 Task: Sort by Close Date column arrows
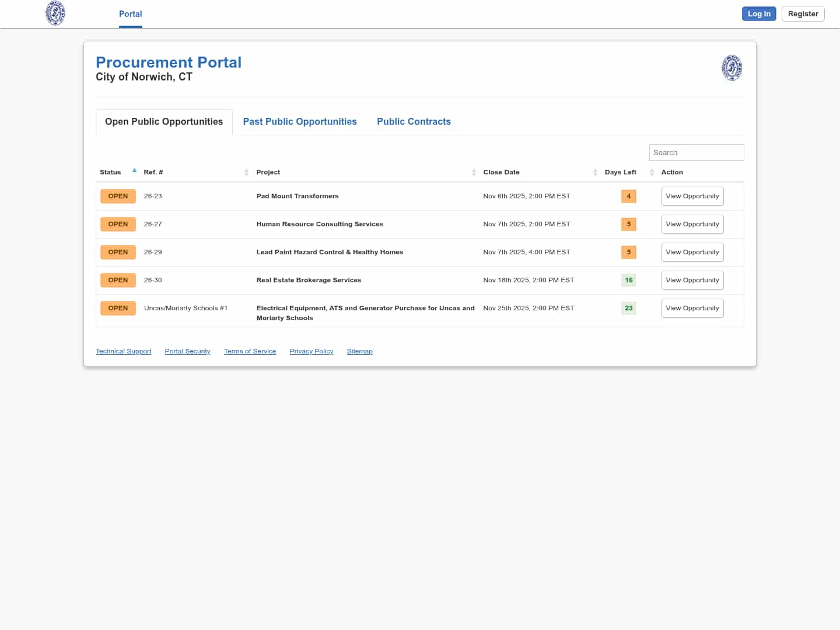click(x=595, y=172)
